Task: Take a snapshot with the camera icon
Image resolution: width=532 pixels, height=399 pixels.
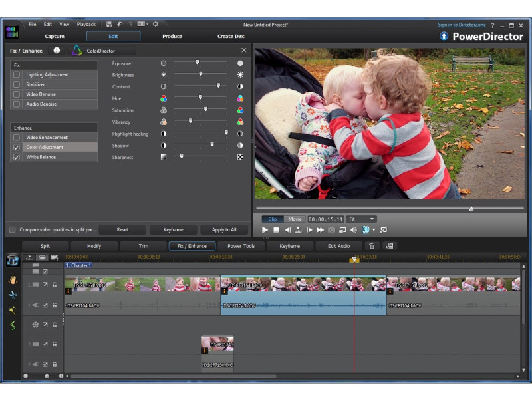Action: (331, 230)
